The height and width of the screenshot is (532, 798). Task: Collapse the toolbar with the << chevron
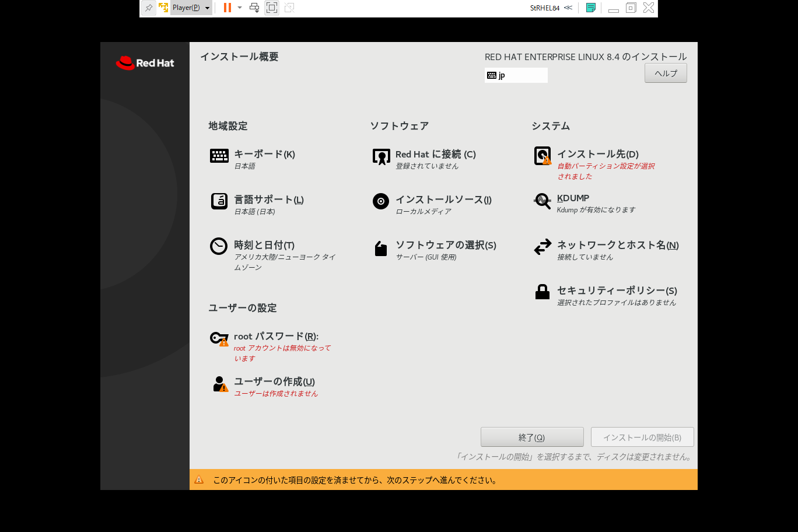[x=568, y=8]
